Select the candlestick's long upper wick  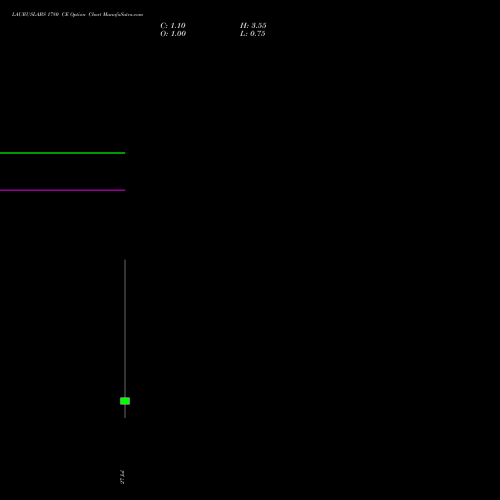click(125, 328)
